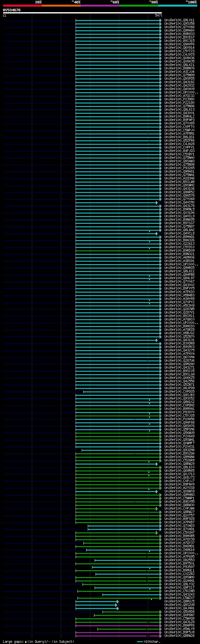The height and width of the screenshot is (644, 200).
Task: Click the green alignment bar for UniRef100_B9RD09
Action: pos(118,250)
